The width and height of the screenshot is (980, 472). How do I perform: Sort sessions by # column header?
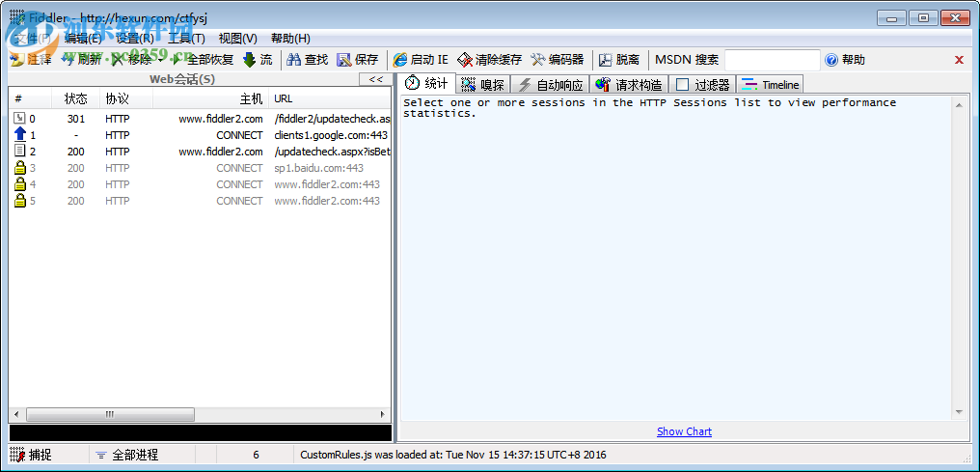pos(30,98)
